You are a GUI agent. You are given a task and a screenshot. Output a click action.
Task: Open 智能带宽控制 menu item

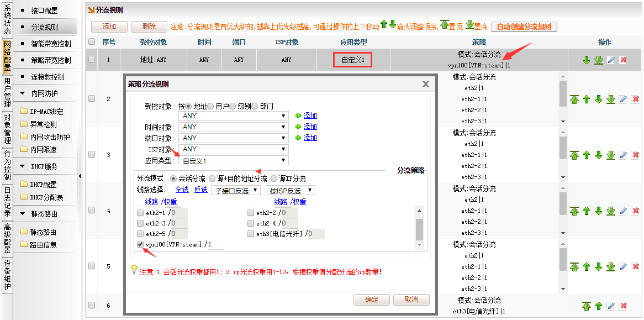[51, 44]
